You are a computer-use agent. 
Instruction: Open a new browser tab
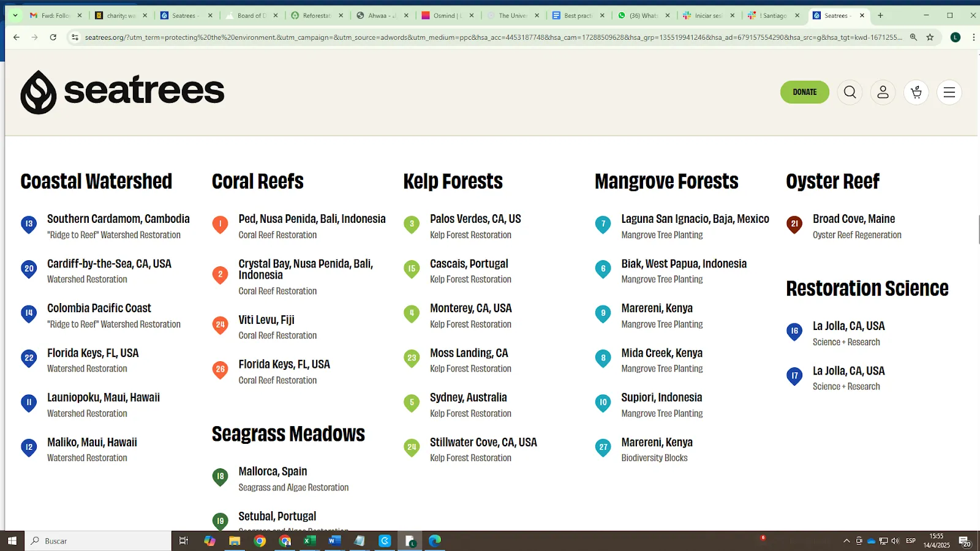[x=881, y=15]
